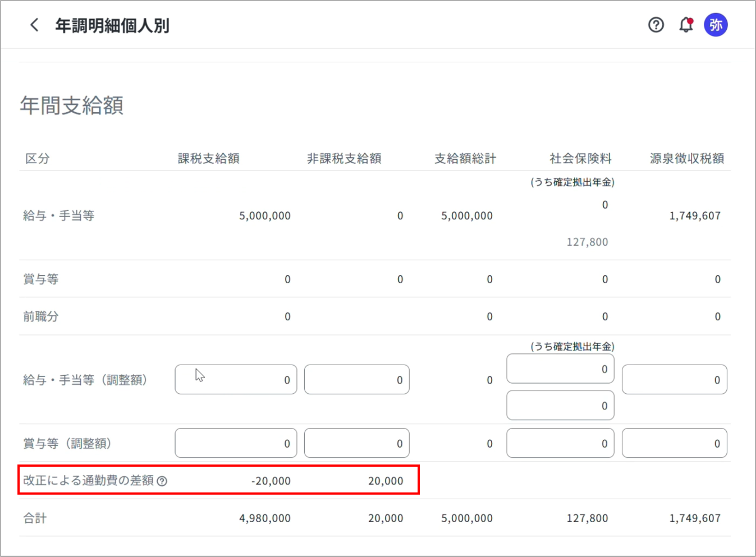The image size is (756, 557).
Task: Open the notifications bell
Action: coord(686,25)
